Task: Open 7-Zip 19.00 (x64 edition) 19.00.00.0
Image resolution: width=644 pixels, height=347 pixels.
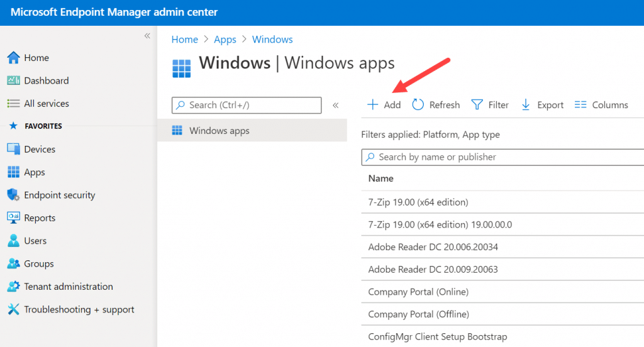Action: (440, 224)
